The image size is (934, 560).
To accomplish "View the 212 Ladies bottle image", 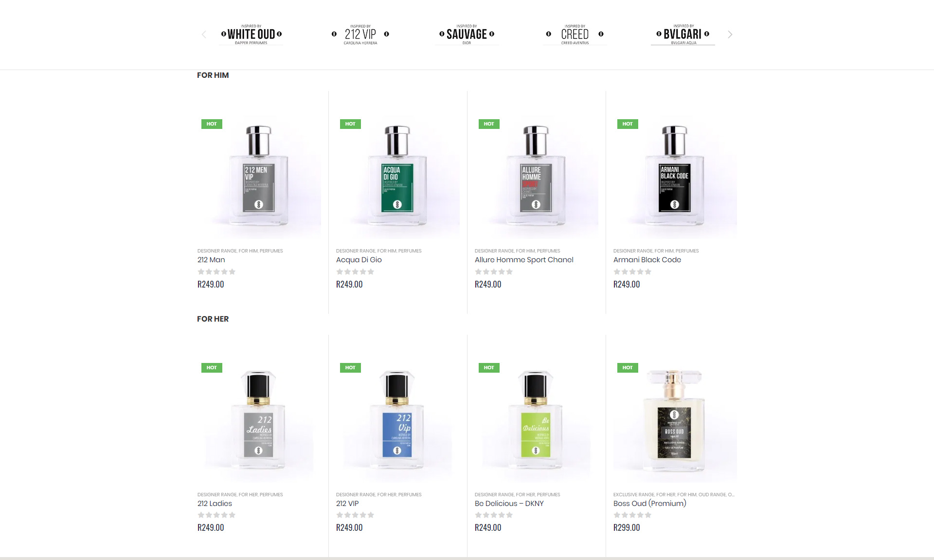I will click(x=259, y=420).
